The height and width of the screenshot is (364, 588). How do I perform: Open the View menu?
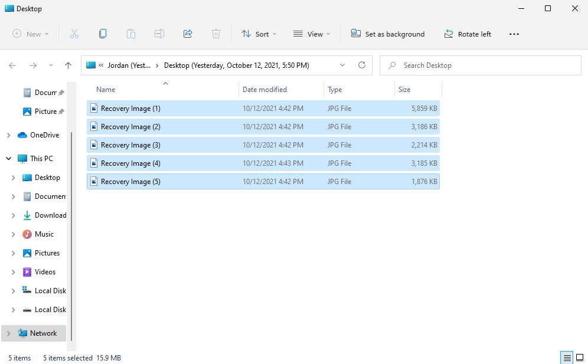[312, 34]
